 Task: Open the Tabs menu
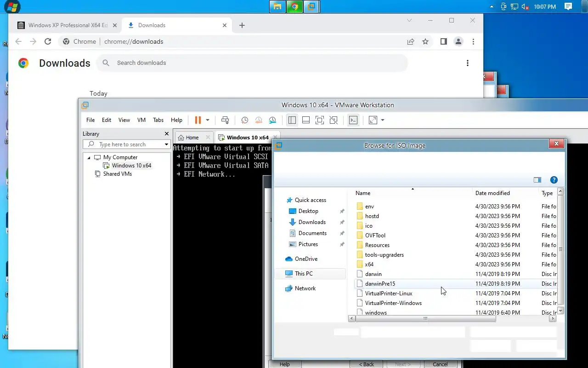(158, 120)
